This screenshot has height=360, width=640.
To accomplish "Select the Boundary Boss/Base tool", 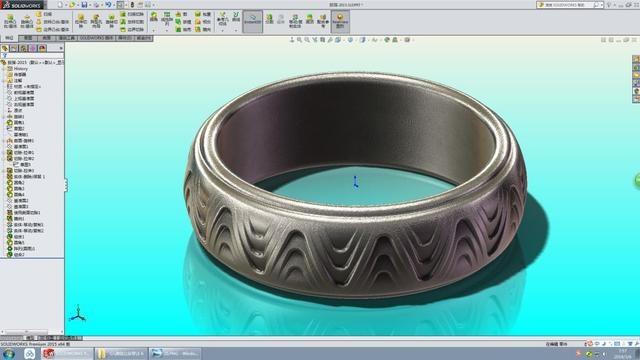I will point(53,29).
